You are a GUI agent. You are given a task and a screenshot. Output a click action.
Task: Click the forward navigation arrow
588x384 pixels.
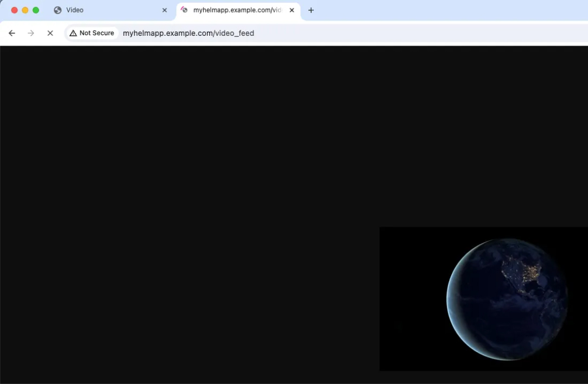tap(31, 33)
